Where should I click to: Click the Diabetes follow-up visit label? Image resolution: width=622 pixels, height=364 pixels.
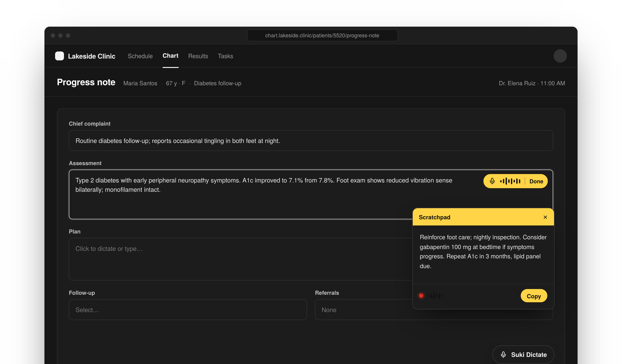point(217,83)
